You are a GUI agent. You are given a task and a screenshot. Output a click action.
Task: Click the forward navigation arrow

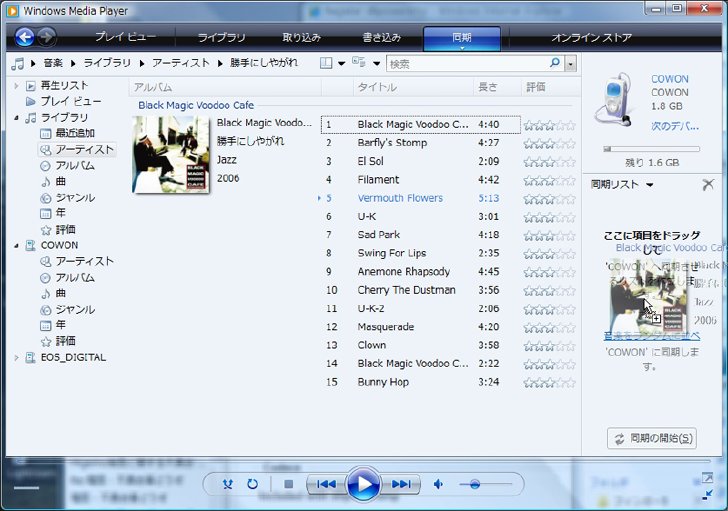(x=46, y=37)
